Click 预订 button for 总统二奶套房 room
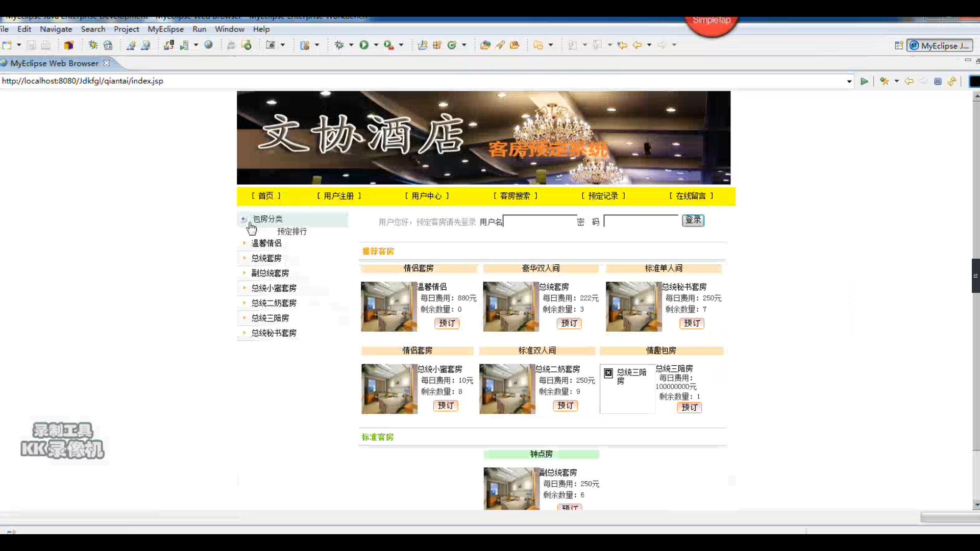980x551 pixels. [x=566, y=406]
